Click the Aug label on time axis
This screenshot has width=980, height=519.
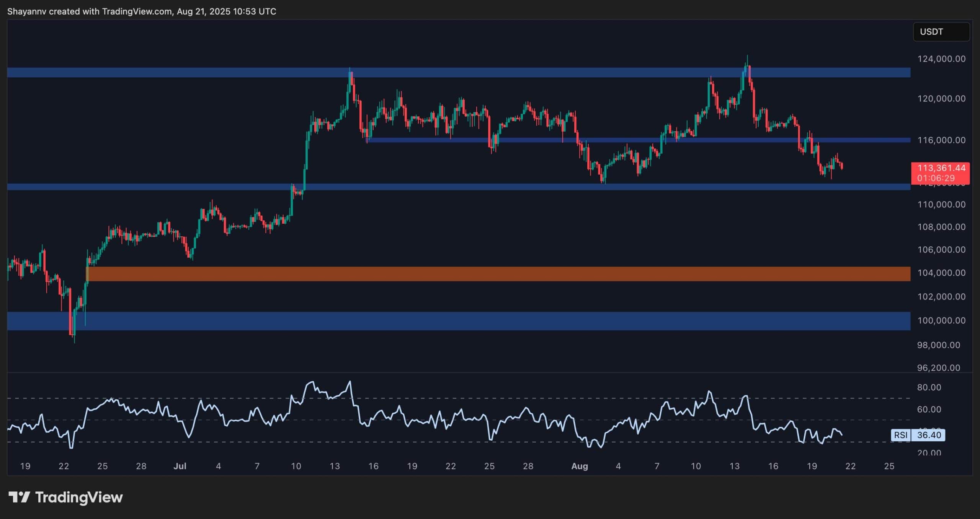click(x=579, y=466)
